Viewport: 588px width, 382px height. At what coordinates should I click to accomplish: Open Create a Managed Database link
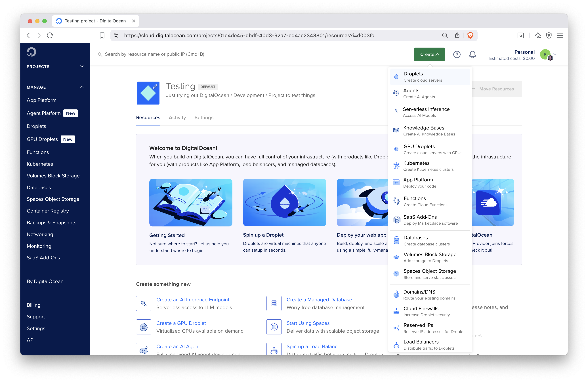tap(319, 300)
